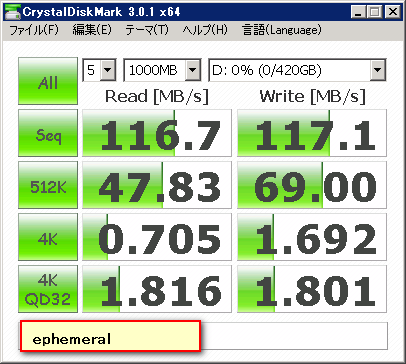Expand the test count dropdown showing 5
Image resolution: width=406 pixels, height=364 pixels.
point(99,70)
